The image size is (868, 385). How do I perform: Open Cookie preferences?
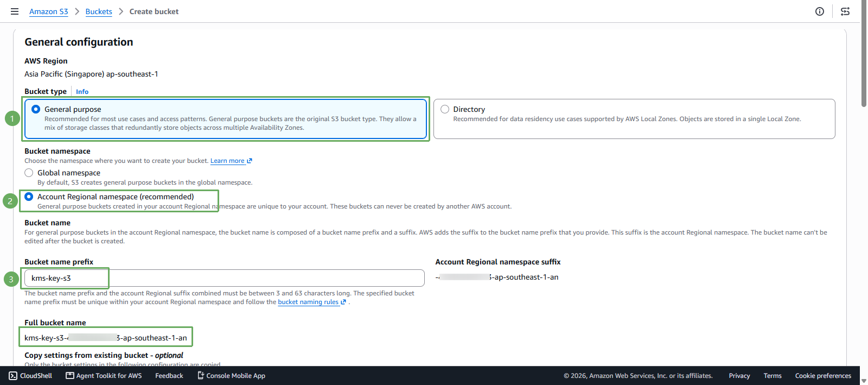coord(823,376)
